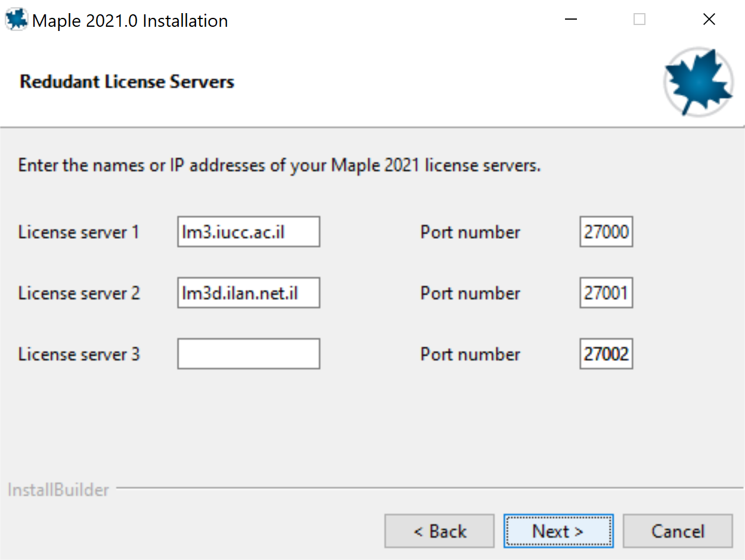Focus the License server 1 field
This screenshot has width=745, height=560.
pos(249,232)
